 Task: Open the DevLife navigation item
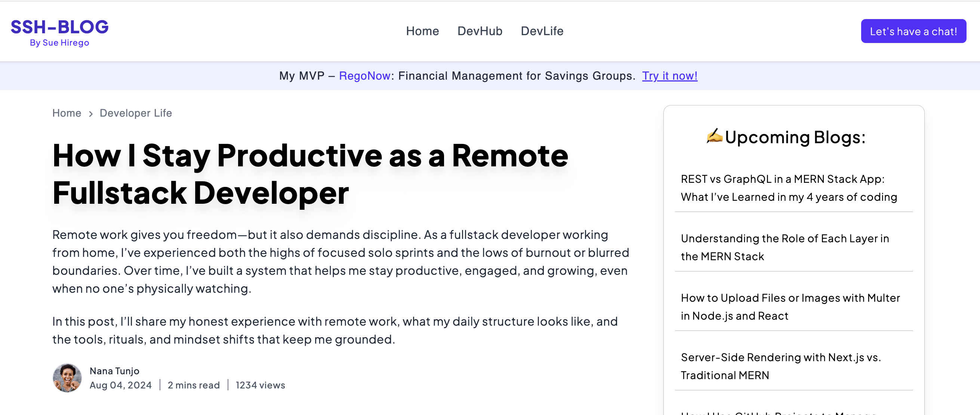click(x=542, y=31)
